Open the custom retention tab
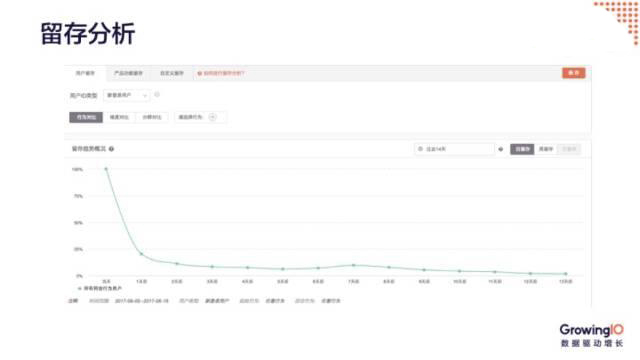The width and height of the screenshot is (640, 360). (x=171, y=73)
